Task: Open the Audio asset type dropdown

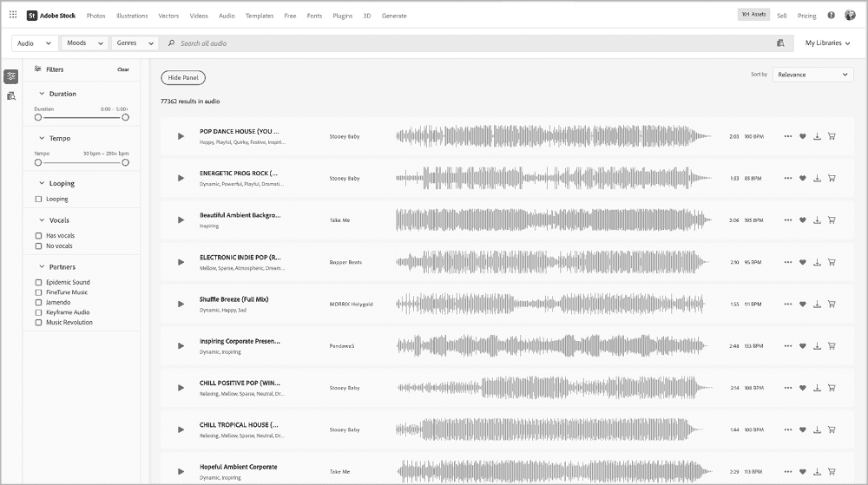Action: point(34,43)
